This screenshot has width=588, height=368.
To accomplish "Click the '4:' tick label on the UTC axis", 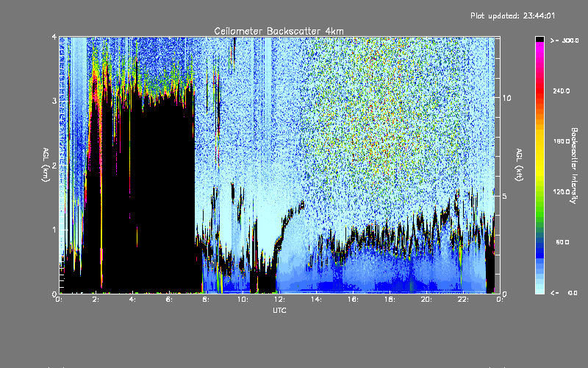I will 133,300.
